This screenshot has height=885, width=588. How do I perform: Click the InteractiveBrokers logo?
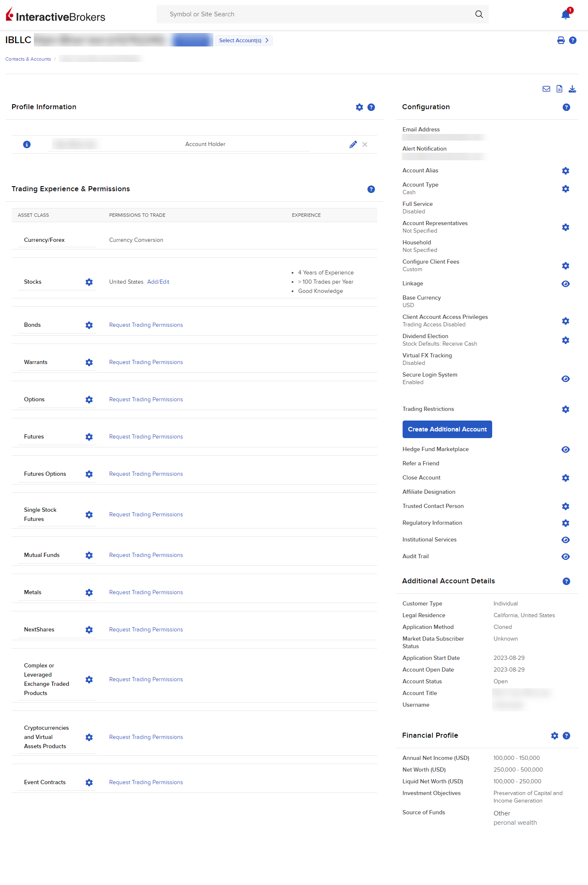point(55,15)
